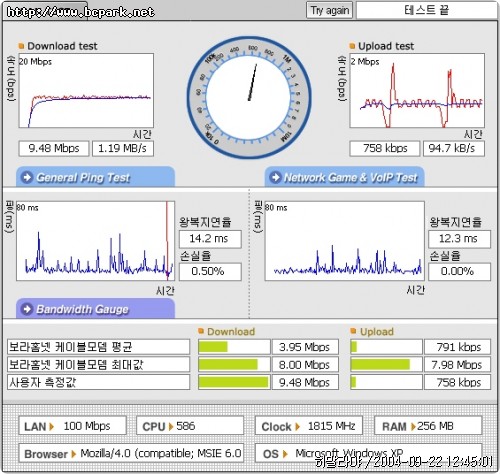Click the 14.2 ms round-trip delay field
The image size is (500, 474).
coord(210,239)
